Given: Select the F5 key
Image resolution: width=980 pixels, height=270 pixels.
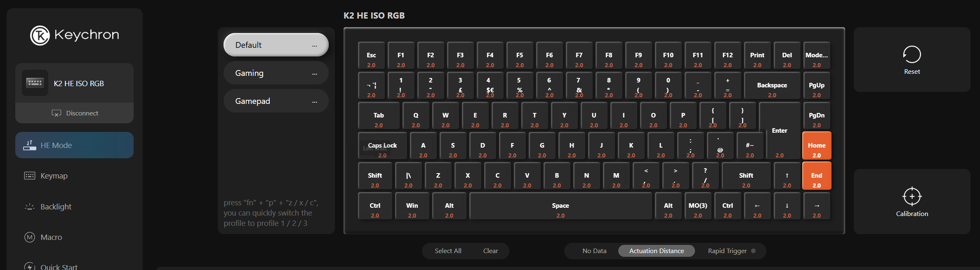Looking at the screenshot, I should [x=520, y=55].
